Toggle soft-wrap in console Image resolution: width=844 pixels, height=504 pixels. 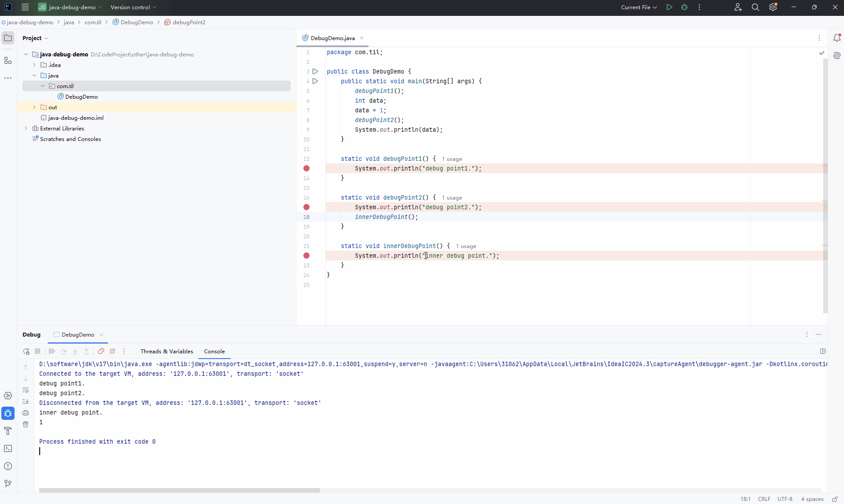26,390
